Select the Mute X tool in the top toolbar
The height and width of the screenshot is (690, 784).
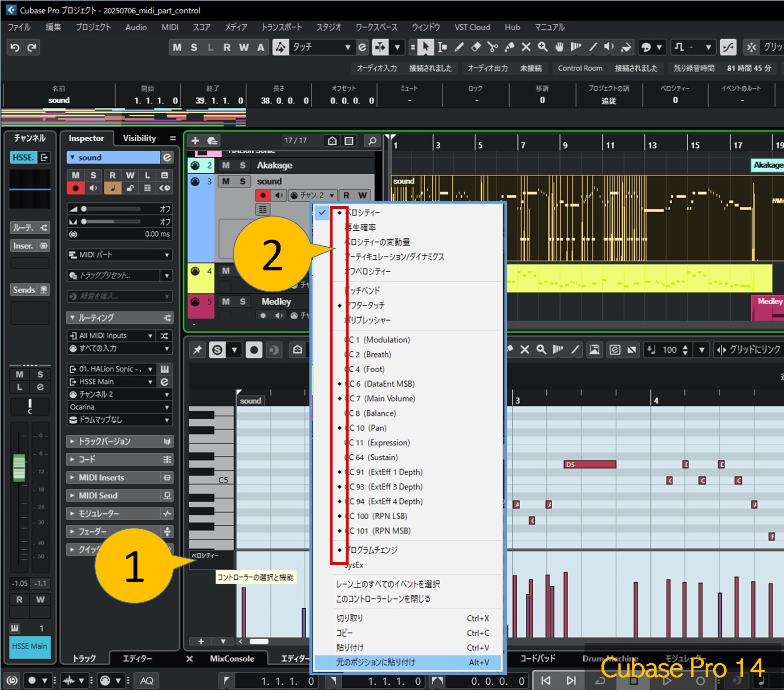pyautogui.click(x=526, y=47)
